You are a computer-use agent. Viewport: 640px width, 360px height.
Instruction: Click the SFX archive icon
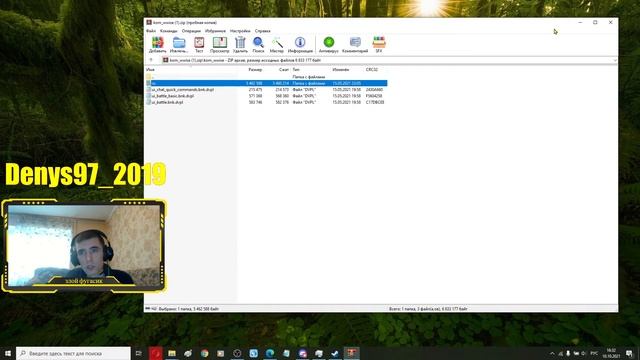379,44
